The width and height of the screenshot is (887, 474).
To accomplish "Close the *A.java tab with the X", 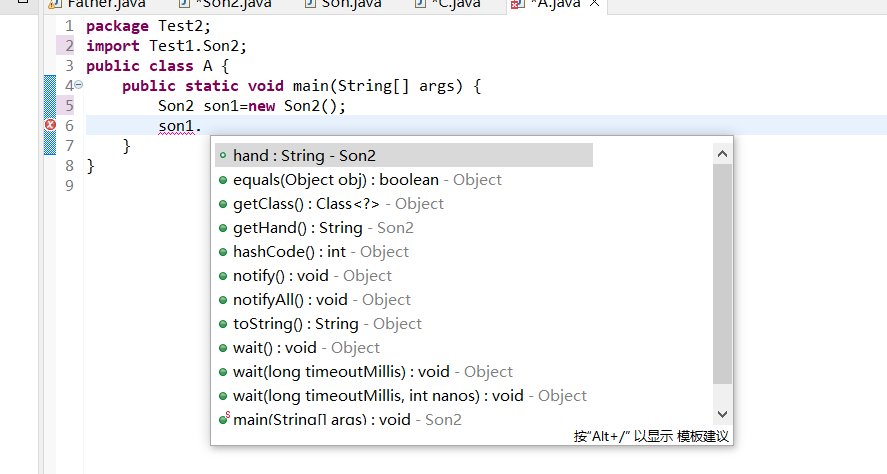I will [x=595, y=3].
